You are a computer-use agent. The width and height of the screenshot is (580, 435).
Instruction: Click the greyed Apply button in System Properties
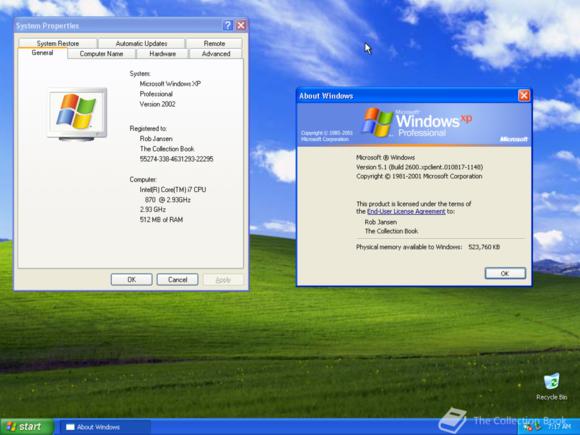[223, 280]
